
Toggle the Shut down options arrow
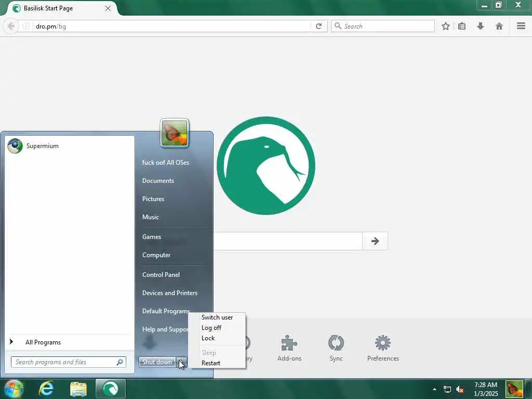(181, 362)
